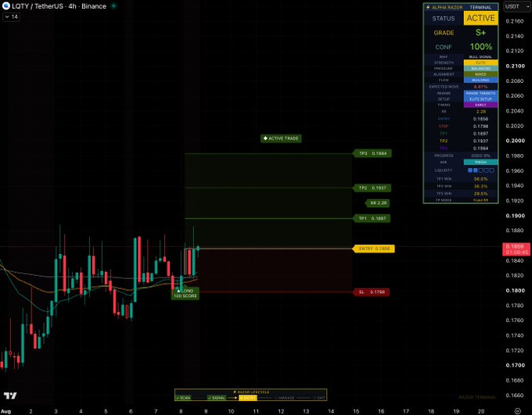Viewport: 532px width, 415px height.
Task: Click the TradingView logo
Action: click(x=10, y=395)
